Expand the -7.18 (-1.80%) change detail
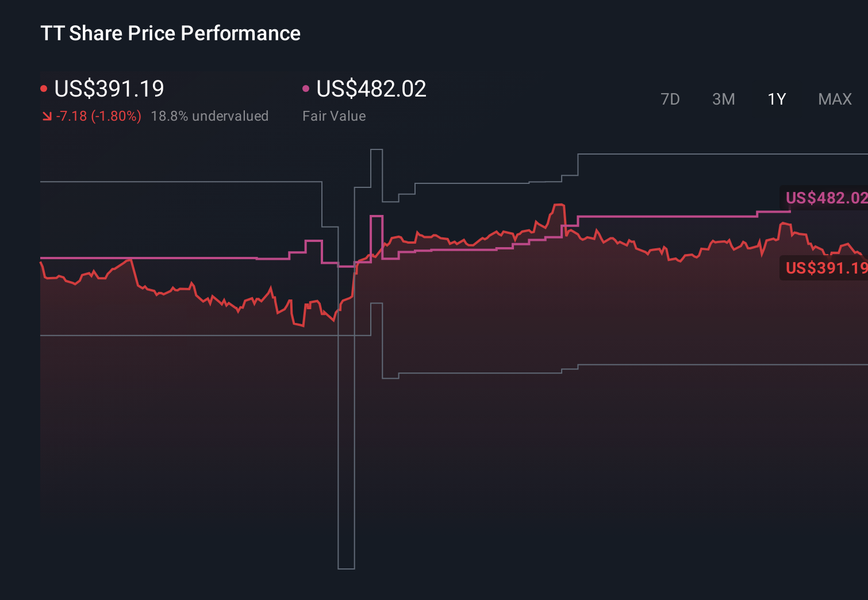The height and width of the screenshot is (600, 868). pyautogui.click(x=98, y=116)
